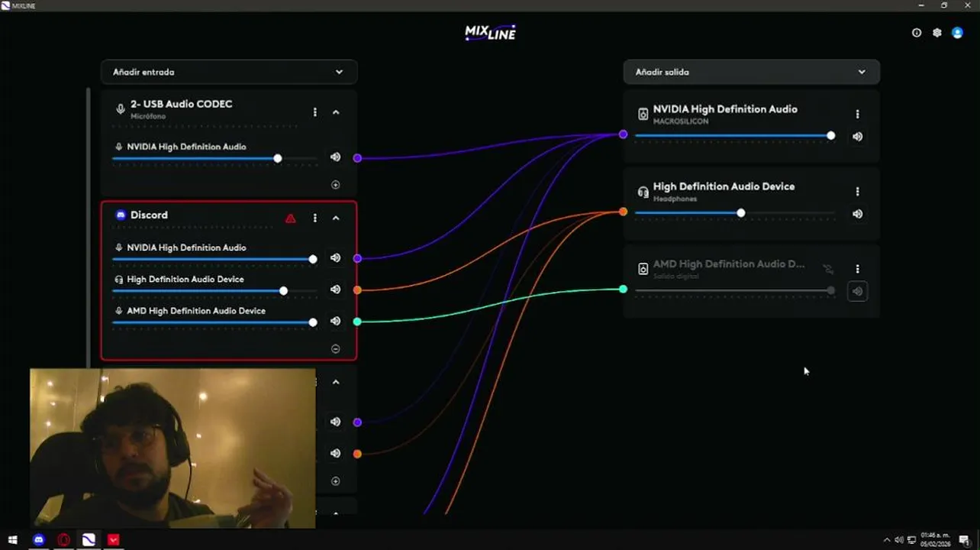The width and height of the screenshot is (980, 550).
Task: Open options menu for 2- USB Audio CODEC
Action: tap(315, 112)
